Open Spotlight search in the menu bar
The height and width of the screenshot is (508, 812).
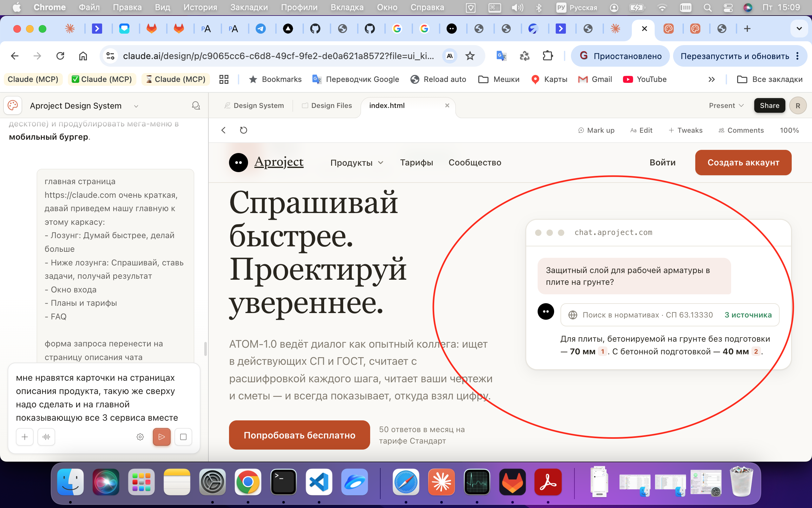pyautogui.click(x=707, y=7)
